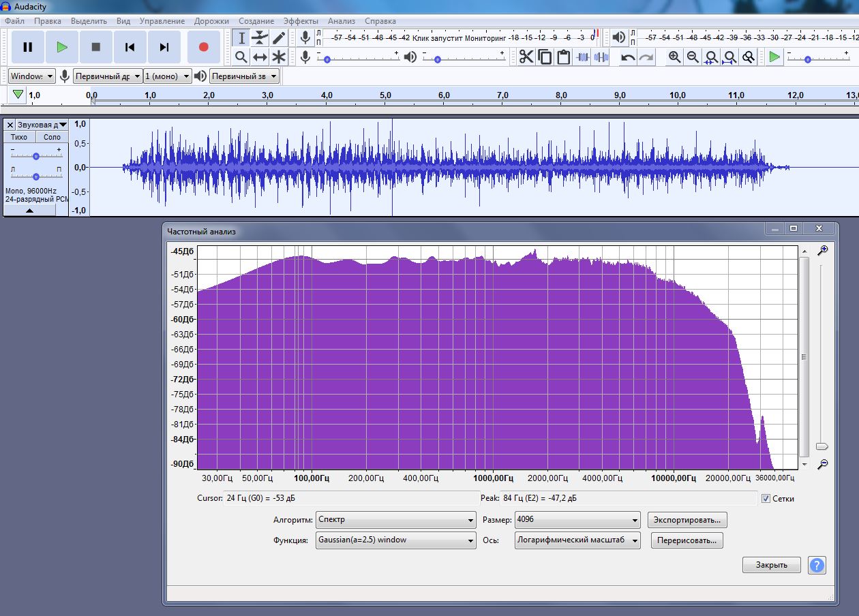Viewport: 859px width, 616px height.
Task: Click the Undo arrow icon
Action: tap(628, 57)
